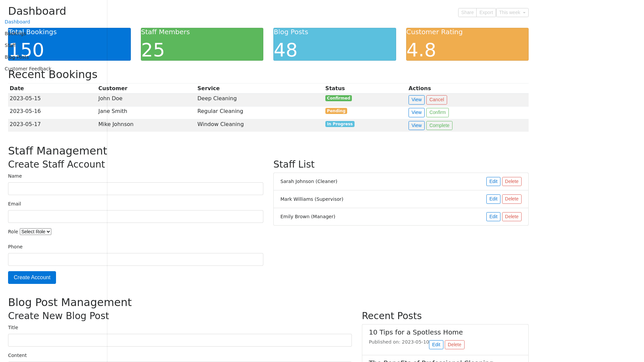Delete Mark Williams from staff list
The width and height of the screenshot is (644, 362).
coord(512,199)
